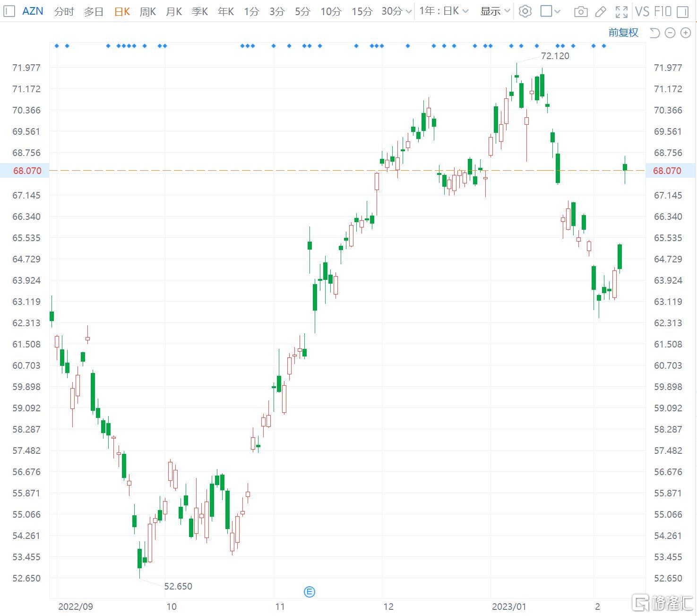Open chart settings gear icon

coord(525,11)
